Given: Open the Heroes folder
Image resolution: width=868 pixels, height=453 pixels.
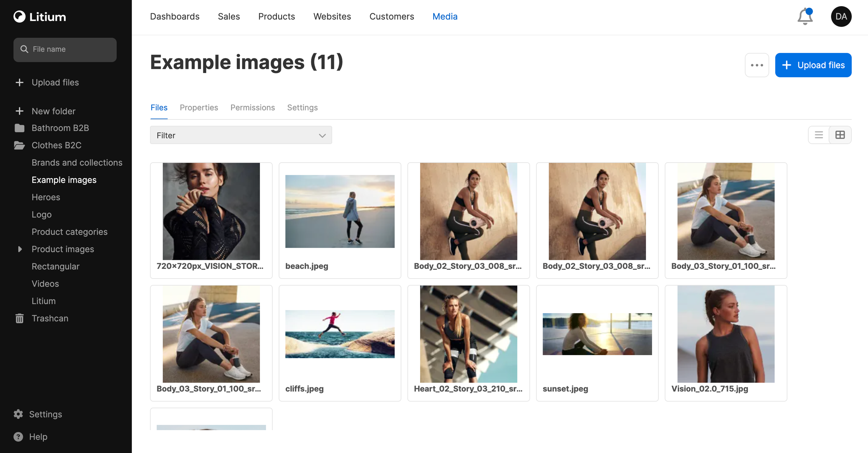Looking at the screenshot, I should [46, 197].
